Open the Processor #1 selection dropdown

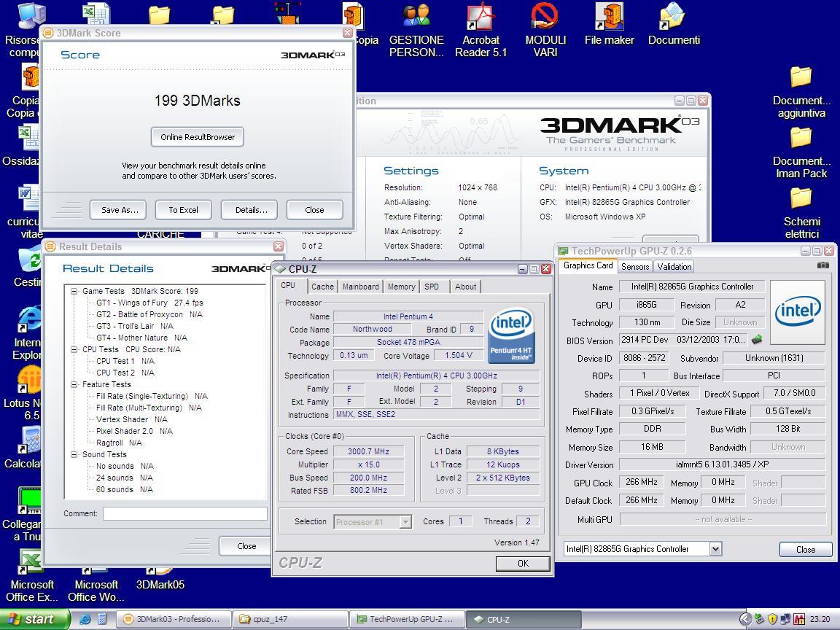point(405,522)
